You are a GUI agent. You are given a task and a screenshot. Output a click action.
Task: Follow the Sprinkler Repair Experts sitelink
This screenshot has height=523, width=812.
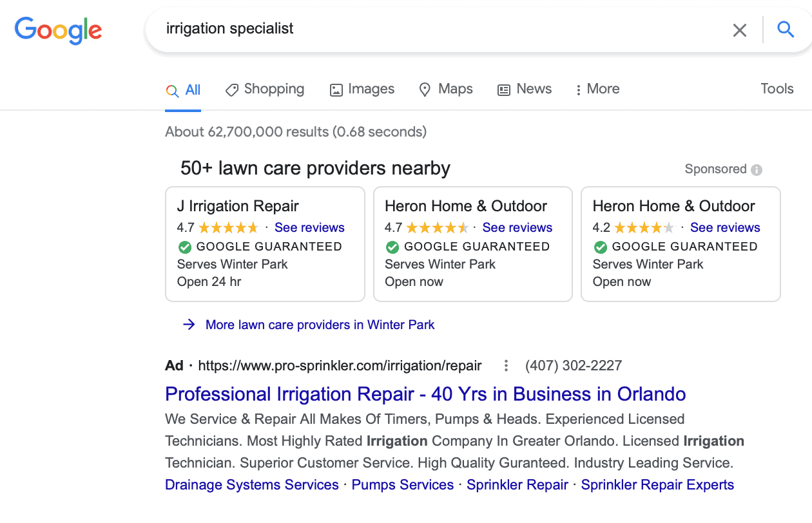[657, 485]
